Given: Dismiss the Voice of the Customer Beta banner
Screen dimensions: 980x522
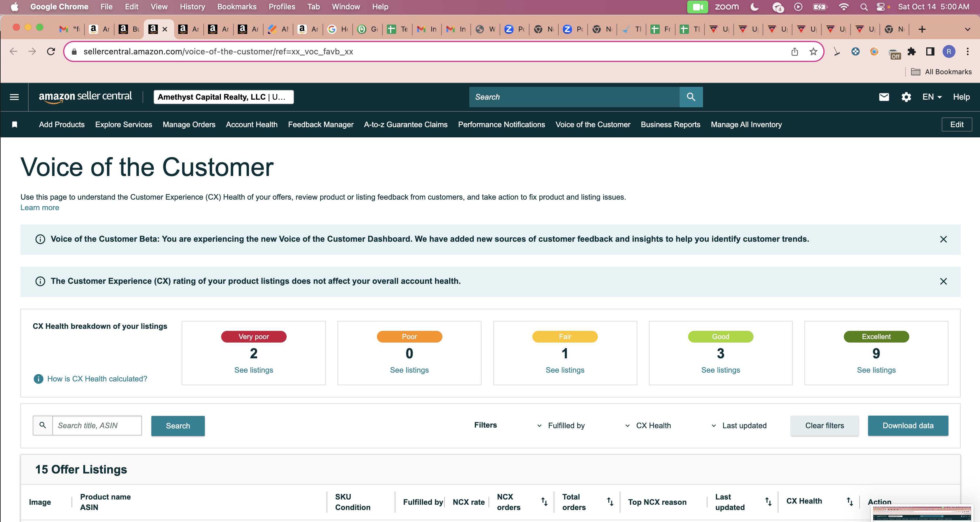Looking at the screenshot, I should point(943,239).
